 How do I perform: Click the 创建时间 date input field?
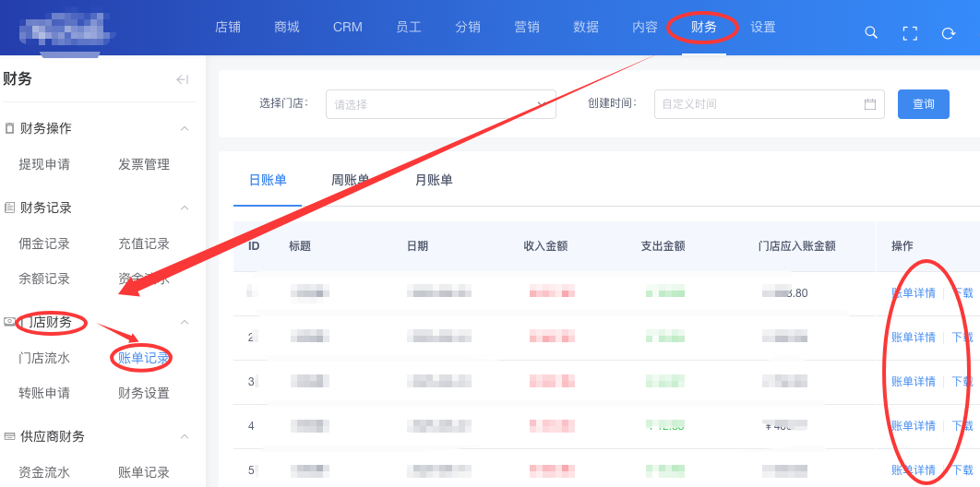[x=757, y=104]
